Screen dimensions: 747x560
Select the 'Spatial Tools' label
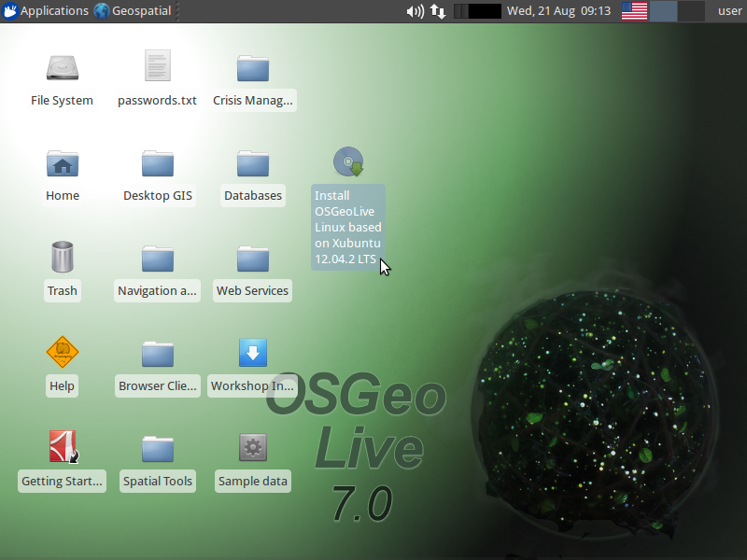(158, 482)
